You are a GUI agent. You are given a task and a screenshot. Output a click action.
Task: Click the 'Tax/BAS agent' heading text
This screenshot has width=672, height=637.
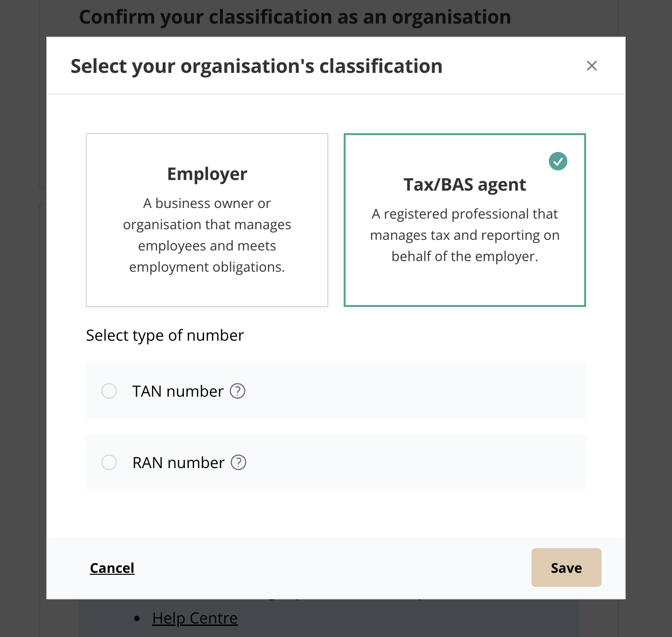pyautogui.click(x=465, y=185)
